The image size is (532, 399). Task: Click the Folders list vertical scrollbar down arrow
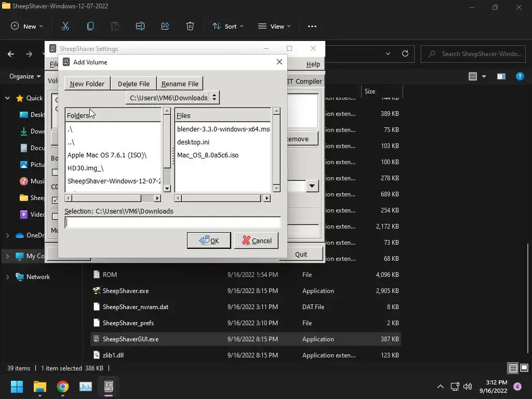tap(167, 188)
